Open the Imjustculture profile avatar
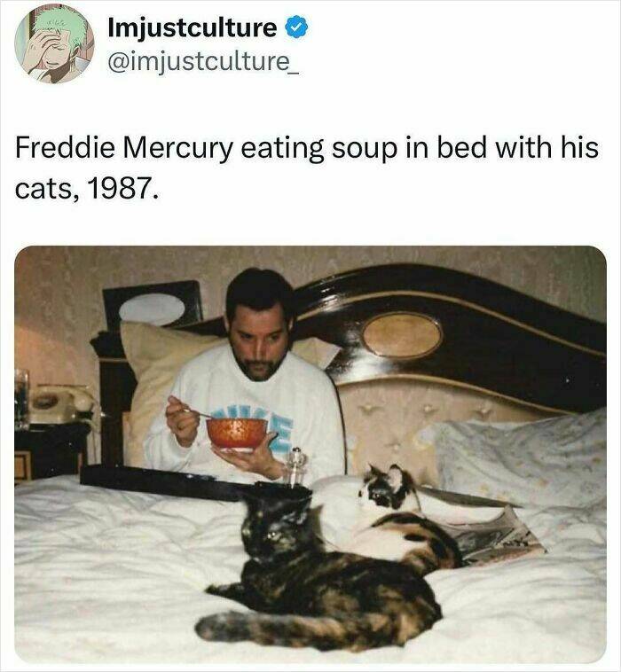Screen dimensions: 621x672 55,44
